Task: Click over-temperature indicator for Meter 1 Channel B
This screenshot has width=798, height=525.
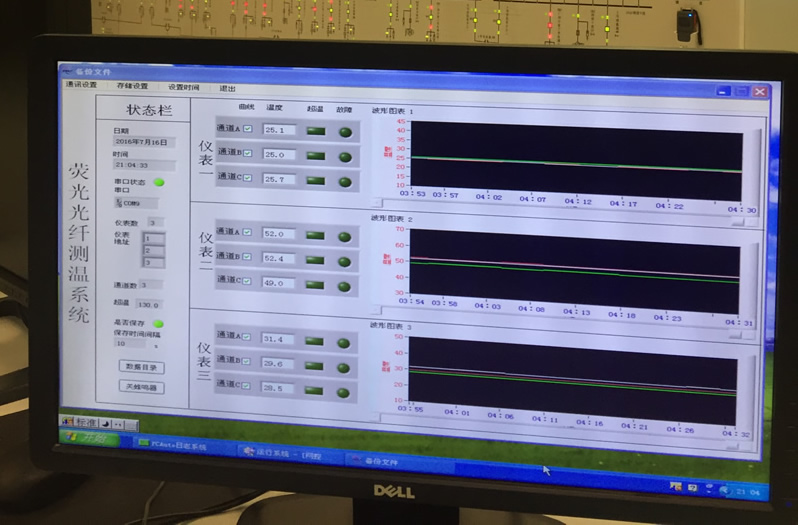Action: click(x=316, y=155)
